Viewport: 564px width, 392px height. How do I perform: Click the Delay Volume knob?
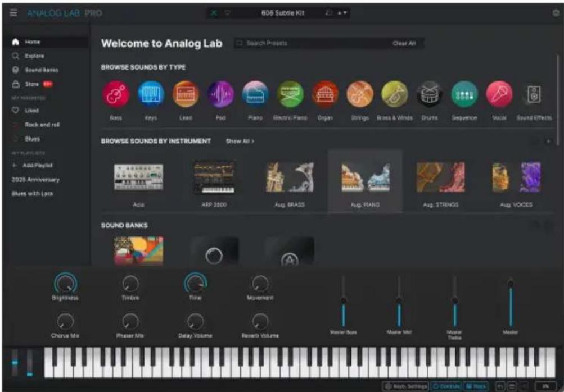pos(195,322)
